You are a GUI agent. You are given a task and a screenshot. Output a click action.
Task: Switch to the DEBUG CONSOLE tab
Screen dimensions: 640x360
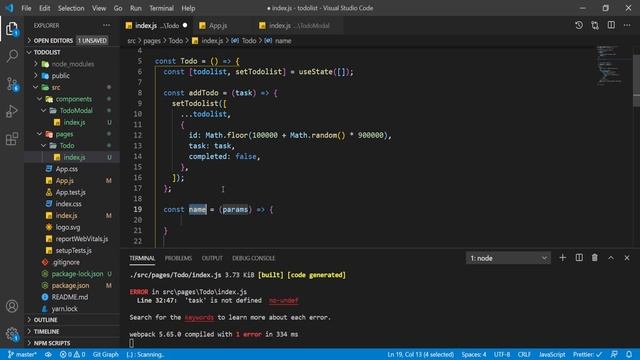pyautogui.click(x=253, y=258)
